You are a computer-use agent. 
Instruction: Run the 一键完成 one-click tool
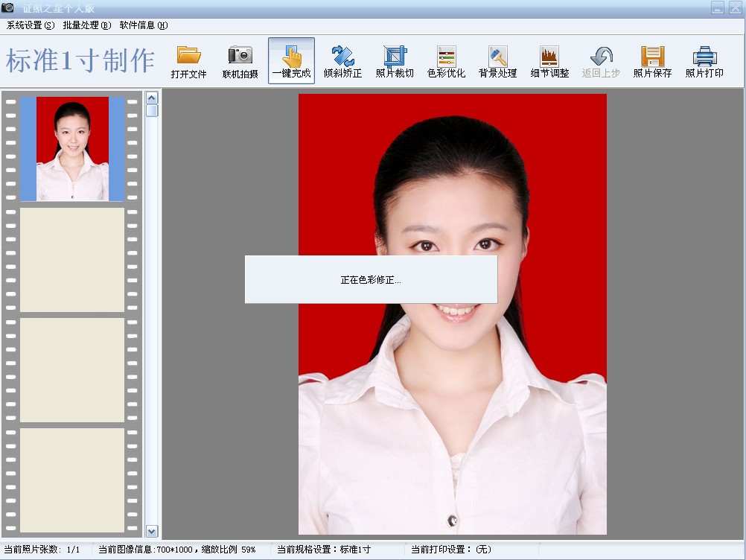291,61
